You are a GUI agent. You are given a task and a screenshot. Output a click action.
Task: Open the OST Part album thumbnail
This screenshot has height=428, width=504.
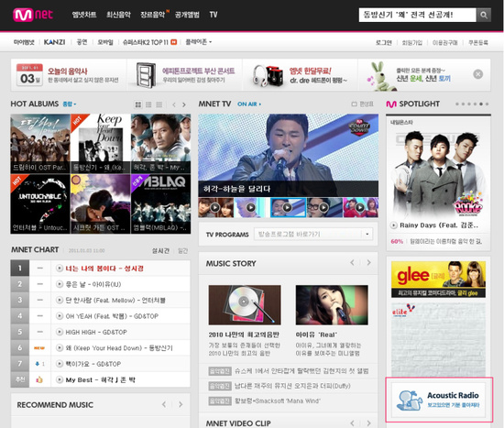pos(40,144)
